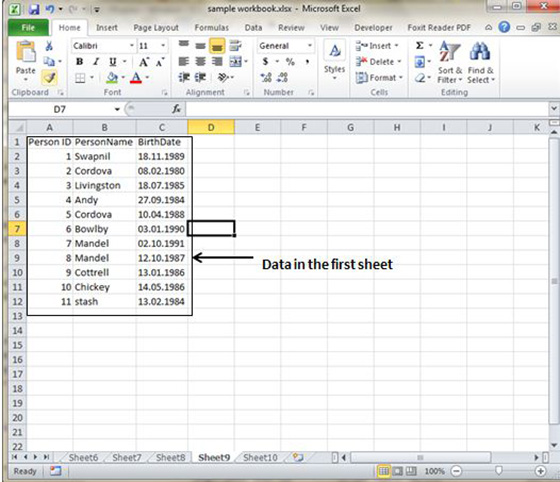Viewport: 560px width, 482px height.
Task: Apply Percent Style format
Action: click(290, 62)
